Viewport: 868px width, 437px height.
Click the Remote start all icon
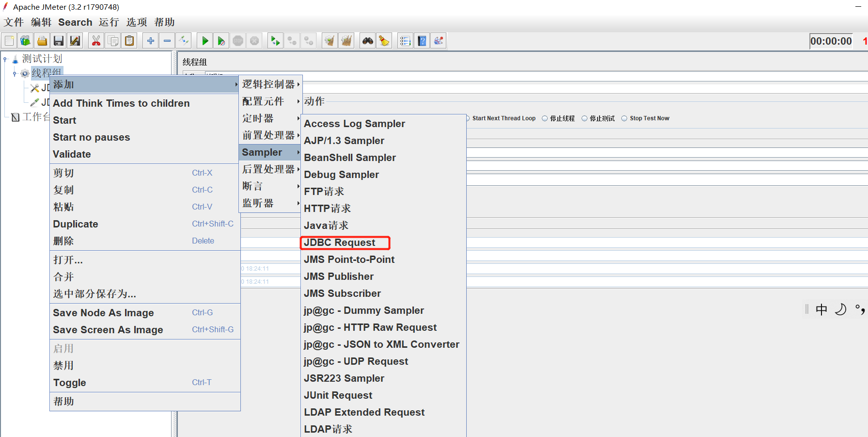(x=275, y=41)
